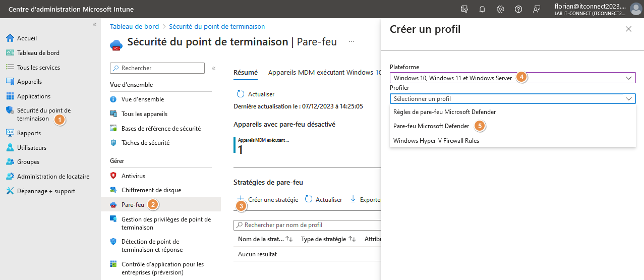Image resolution: width=644 pixels, height=280 pixels.
Task: Sort by Type de stratégie column
Action: tap(328, 239)
